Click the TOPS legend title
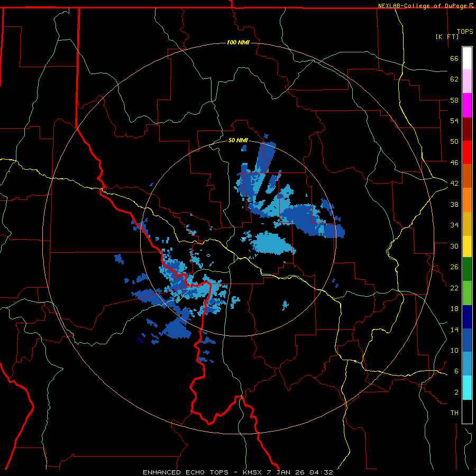 point(465,31)
